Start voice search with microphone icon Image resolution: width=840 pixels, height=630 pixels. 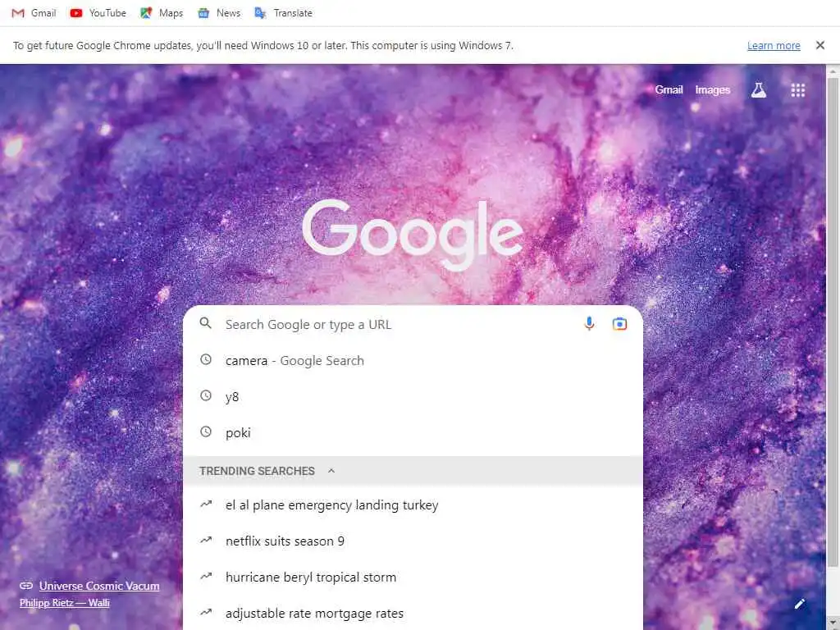coord(589,323)
